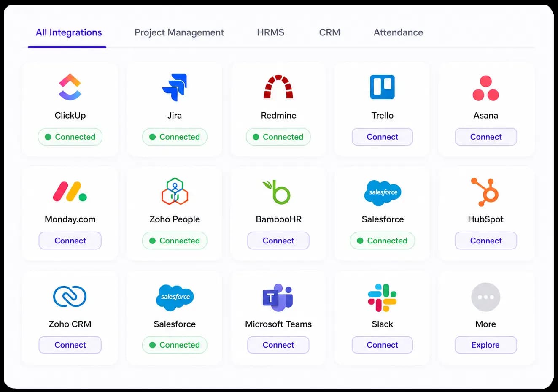Click the Jira logo icon
Image resolution: width=558 pixels, height=392 pixels.
point(175,87)
